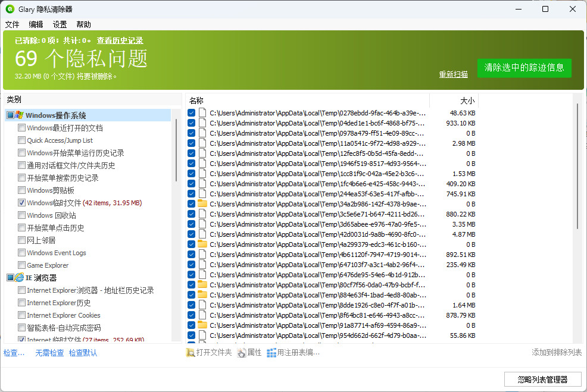Check the Quick Access/Jump List option

[x=21, y=140]
